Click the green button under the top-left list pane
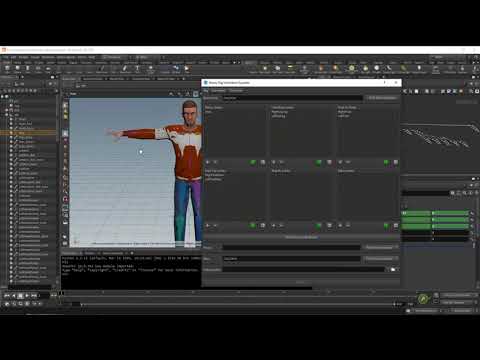This screenshot has width=480, height=360. click(x=253, y=162)
